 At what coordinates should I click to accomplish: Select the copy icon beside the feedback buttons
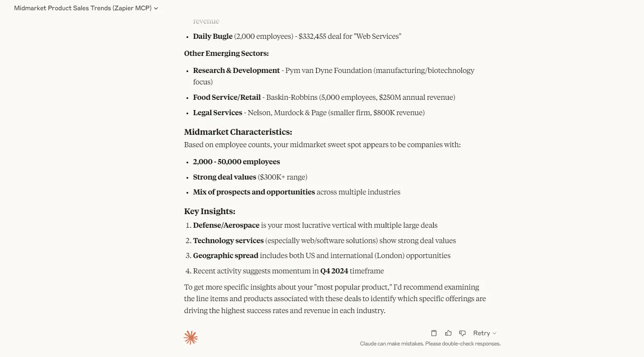click(434, 333)
